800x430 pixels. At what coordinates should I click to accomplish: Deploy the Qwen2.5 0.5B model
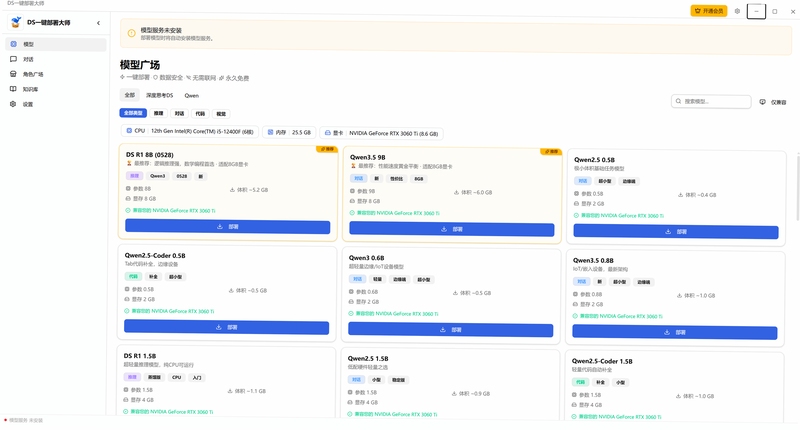676,232
